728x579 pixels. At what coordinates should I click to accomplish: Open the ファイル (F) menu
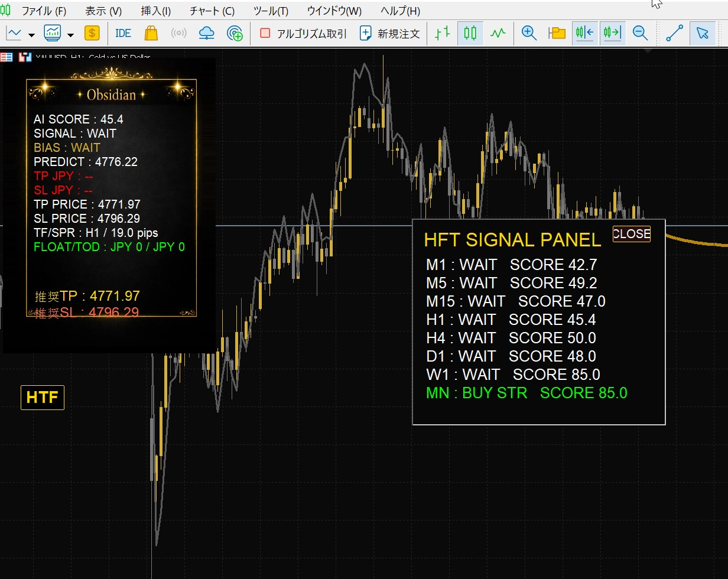(x=44, y=11)
